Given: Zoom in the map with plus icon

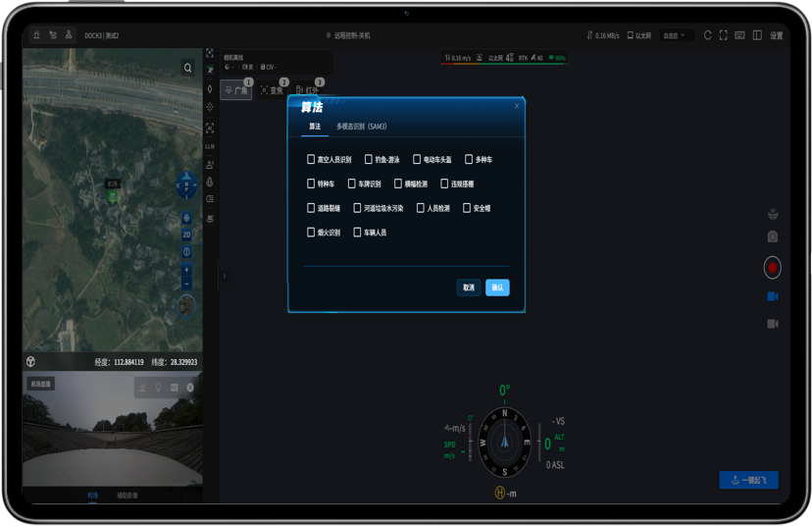Looking at the screenshot, I should (x=186, y=270).
